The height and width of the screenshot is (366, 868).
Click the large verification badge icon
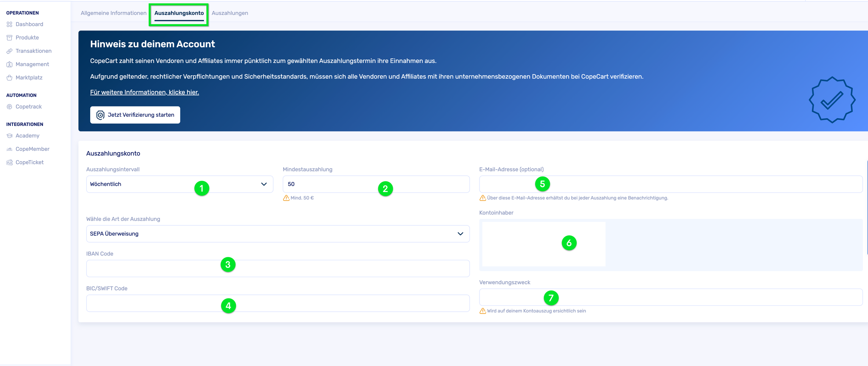point(832,100)
